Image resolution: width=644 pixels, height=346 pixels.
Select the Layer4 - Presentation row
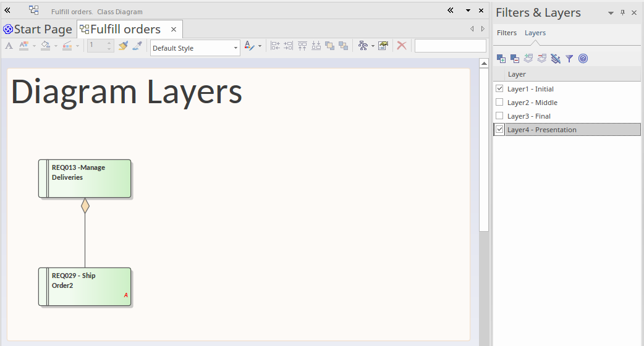coord(541,130)
